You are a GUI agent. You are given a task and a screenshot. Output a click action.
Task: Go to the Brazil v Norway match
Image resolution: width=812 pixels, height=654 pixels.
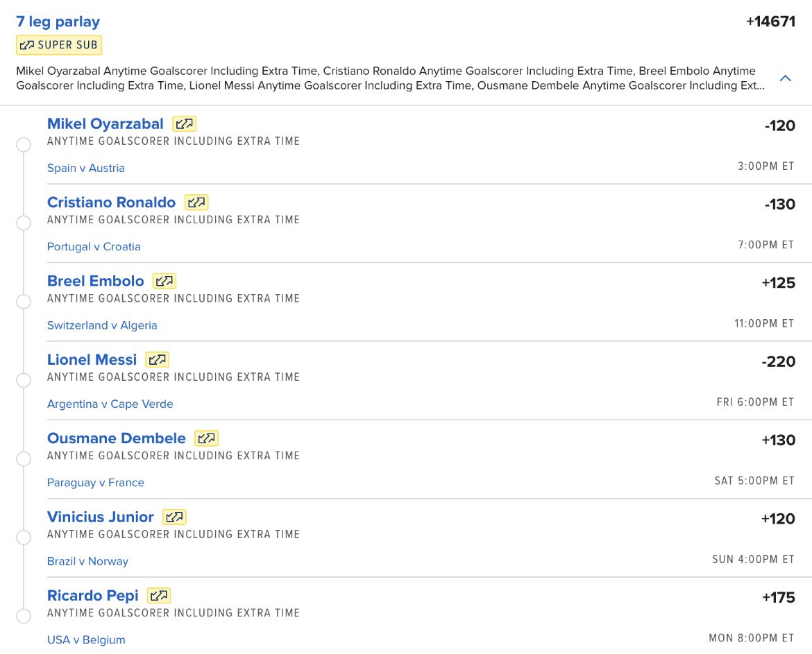click(87, 561)
